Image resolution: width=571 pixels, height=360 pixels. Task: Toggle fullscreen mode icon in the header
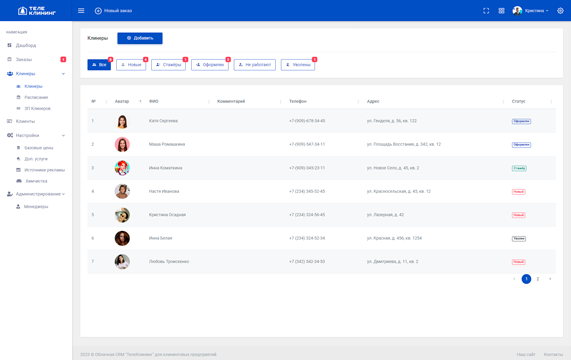486,11
